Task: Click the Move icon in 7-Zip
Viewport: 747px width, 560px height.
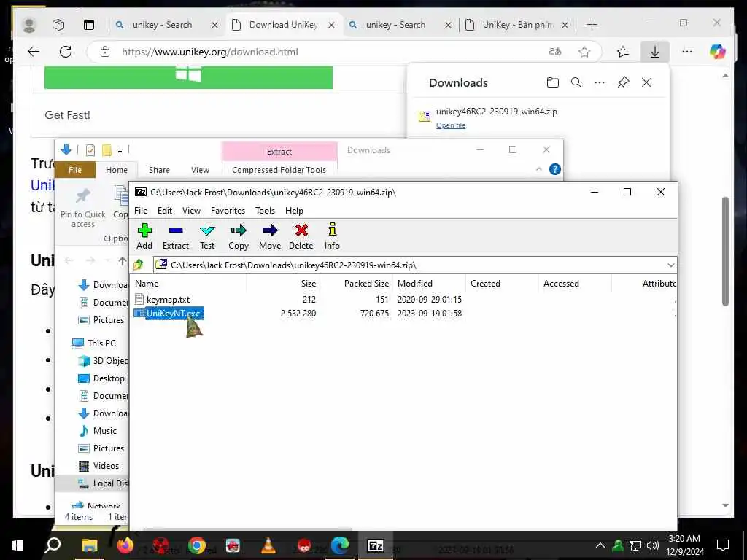Action: [270, 231]
